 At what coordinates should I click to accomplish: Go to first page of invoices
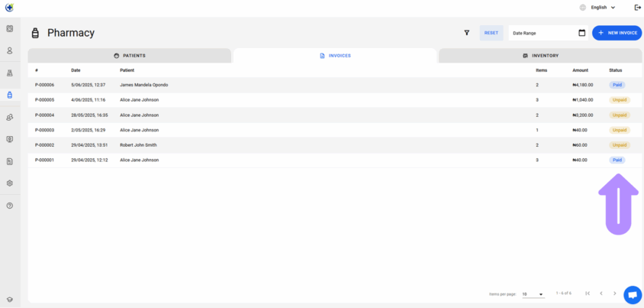pos(588,293)
